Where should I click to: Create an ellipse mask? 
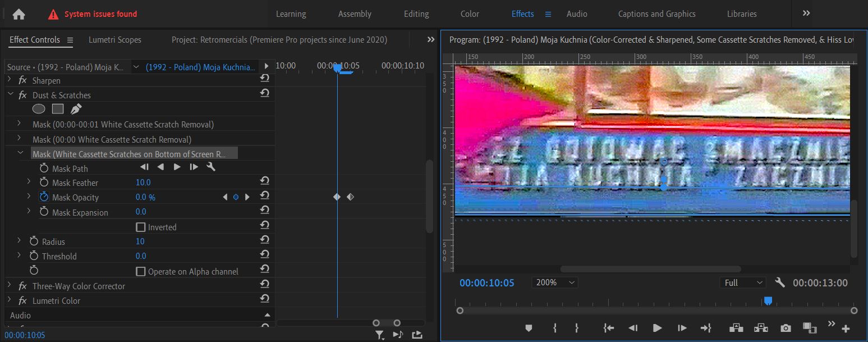39,109
